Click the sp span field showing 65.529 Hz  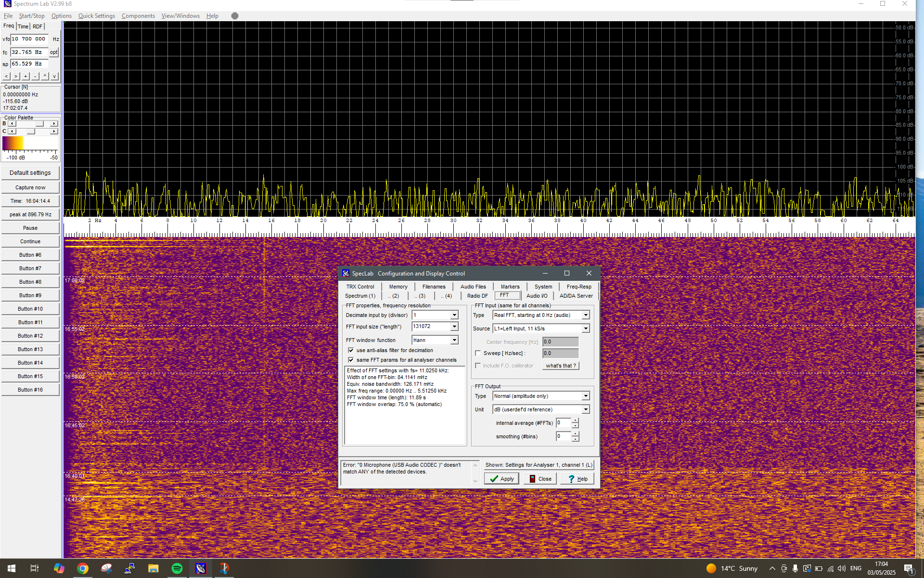(29, 64)
